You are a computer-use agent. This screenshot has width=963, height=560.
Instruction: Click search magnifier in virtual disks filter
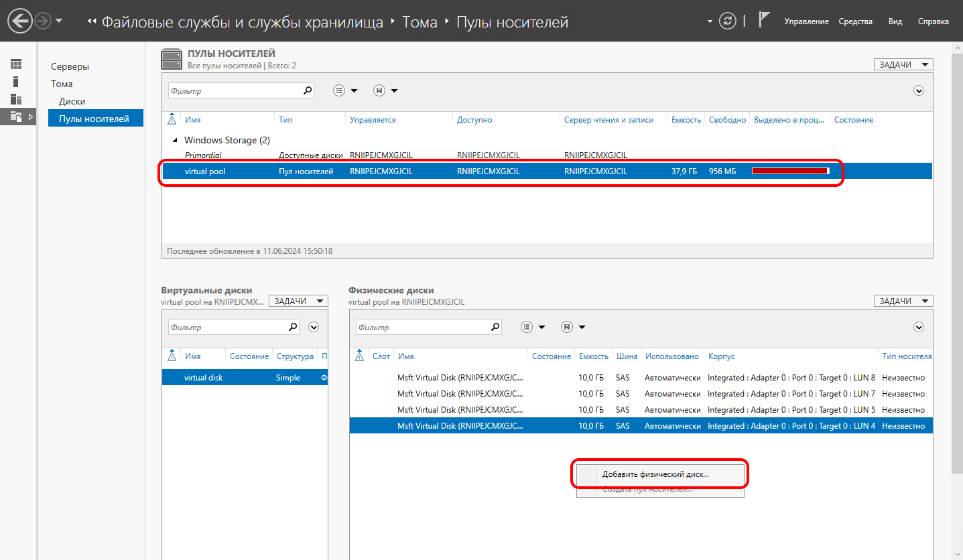[x=293, y=328]
